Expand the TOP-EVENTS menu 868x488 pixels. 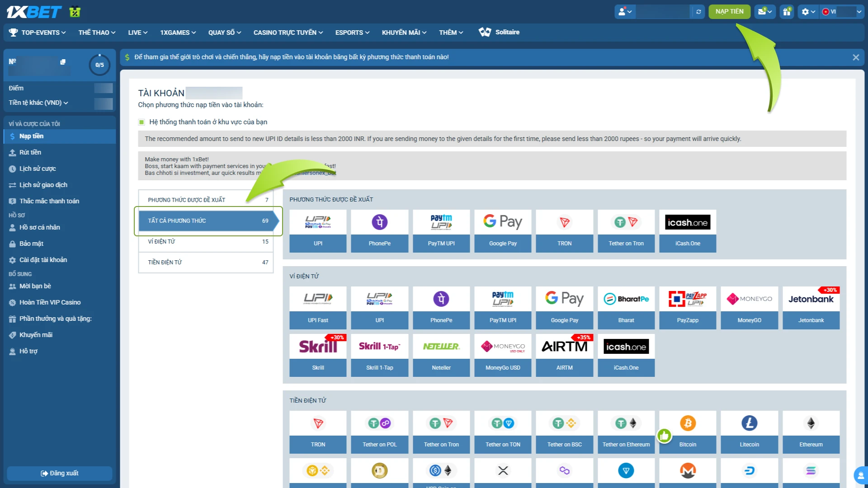[38, 33]
